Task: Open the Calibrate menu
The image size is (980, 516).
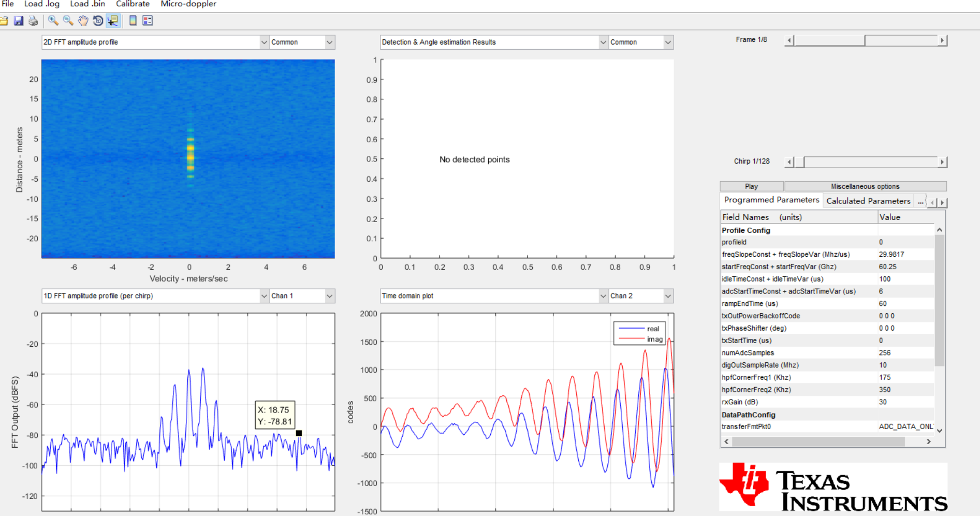Action: (x=133, y=4)
